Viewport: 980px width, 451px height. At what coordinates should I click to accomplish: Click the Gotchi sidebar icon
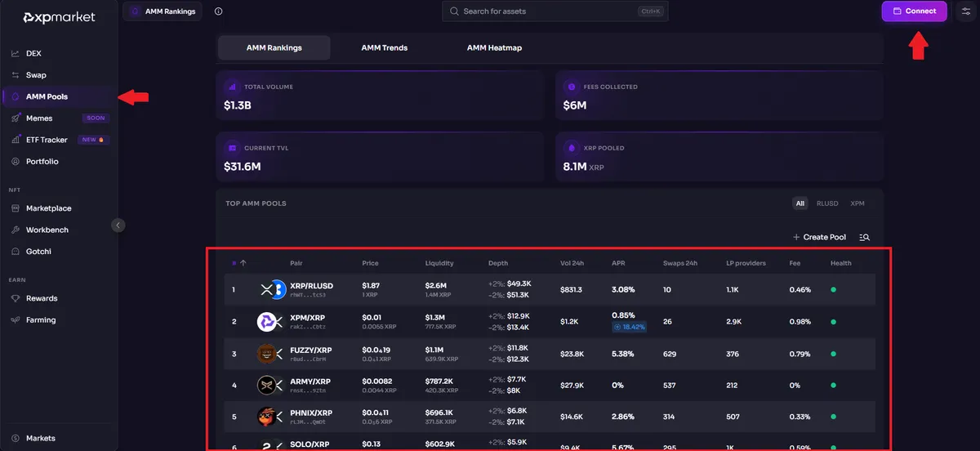(15, 252)
